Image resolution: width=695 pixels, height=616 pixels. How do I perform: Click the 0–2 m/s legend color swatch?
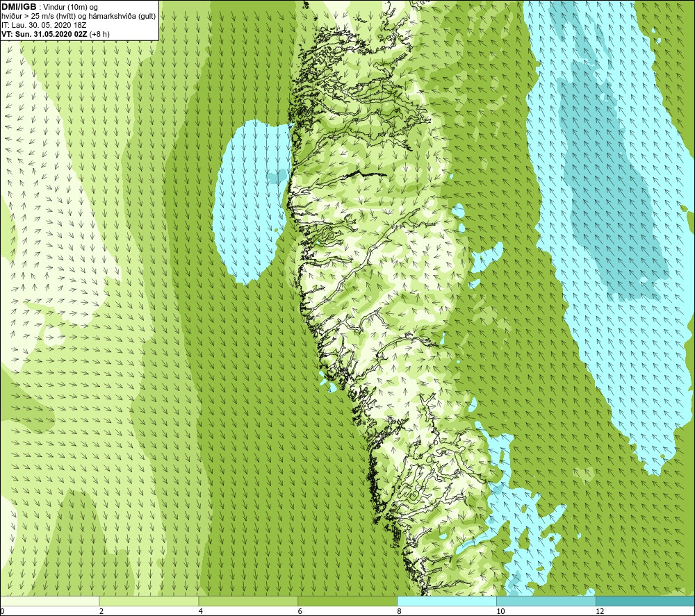pos(49,601)
